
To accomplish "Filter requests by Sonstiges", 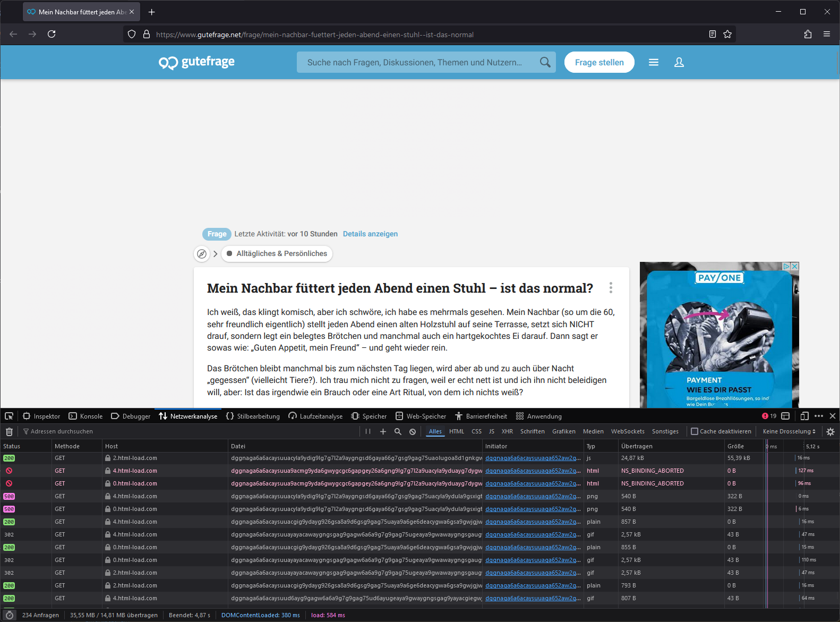I will click(x=665, y=431).
